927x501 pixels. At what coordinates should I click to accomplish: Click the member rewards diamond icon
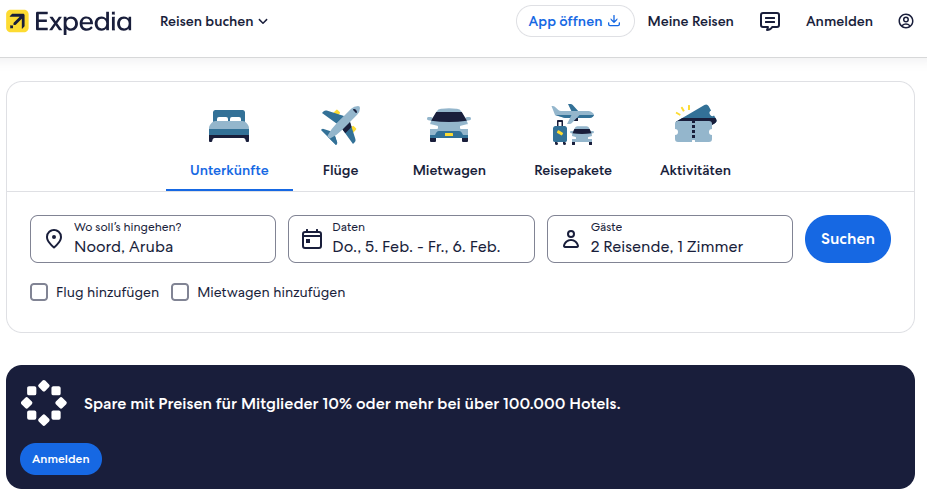click(x=44, y=403)
